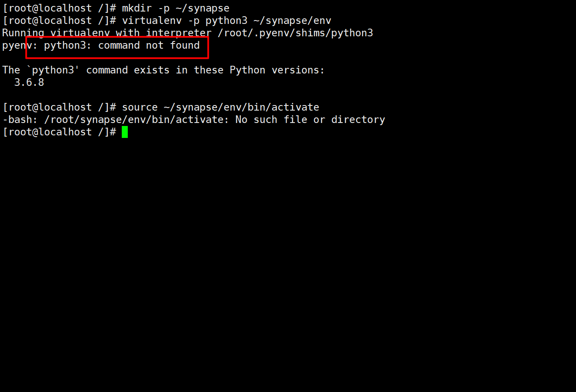Viewport: 576px width, 392px height.
Task: Click 'Running virtualenv with interpreter' text
Action: (107, 33)
